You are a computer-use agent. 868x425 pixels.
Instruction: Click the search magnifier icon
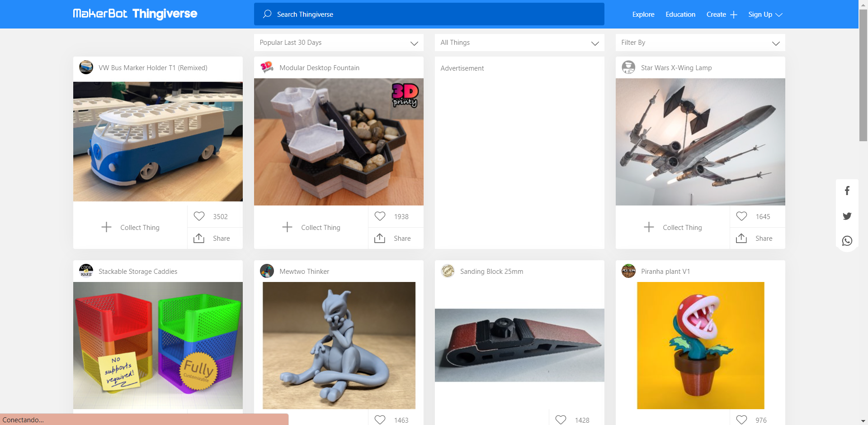(267, 14)
